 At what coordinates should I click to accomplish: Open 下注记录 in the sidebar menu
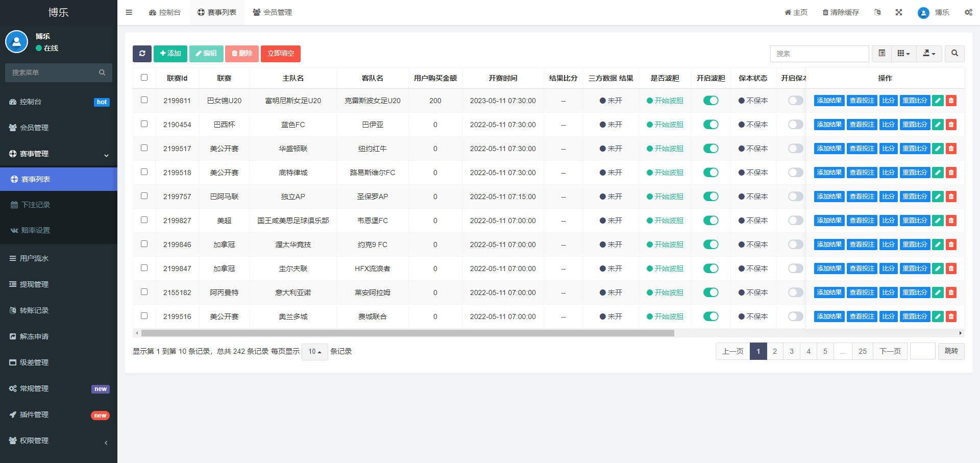(36, 205)
